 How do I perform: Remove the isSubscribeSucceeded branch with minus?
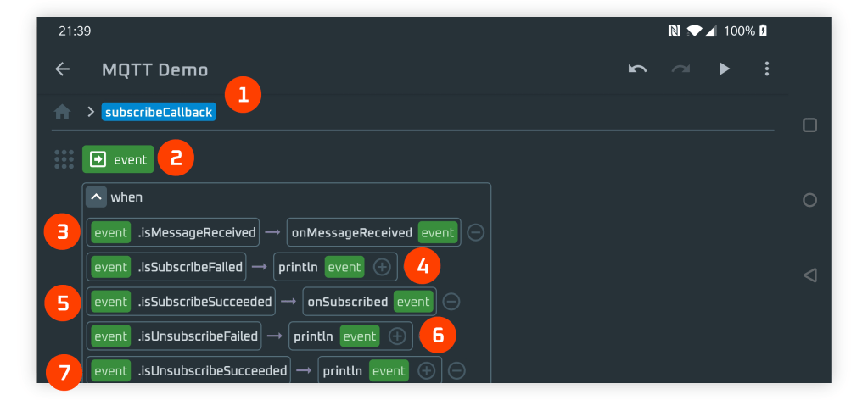452,302
